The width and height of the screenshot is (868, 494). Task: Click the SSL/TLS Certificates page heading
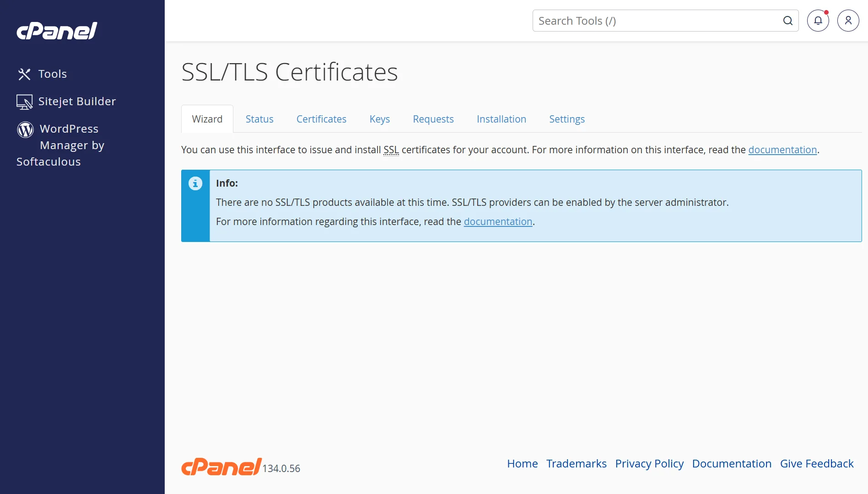pyautogui.click(x=290, y=72)
